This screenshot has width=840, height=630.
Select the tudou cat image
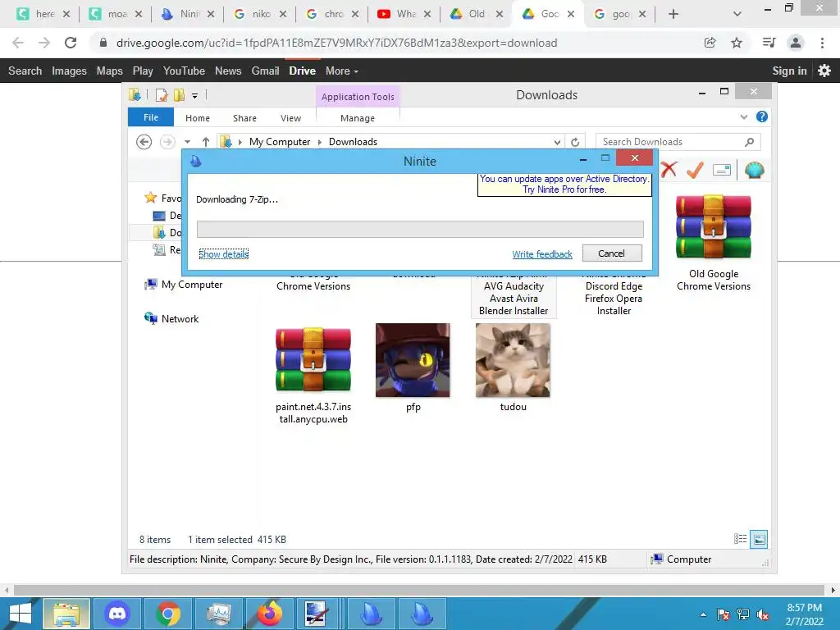pyautogui.click(x=514, y=367)
